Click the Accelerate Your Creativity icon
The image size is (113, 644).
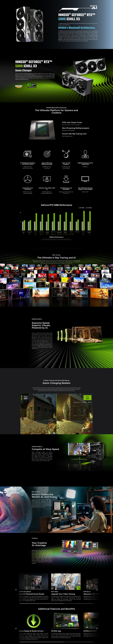click(28, 179)
